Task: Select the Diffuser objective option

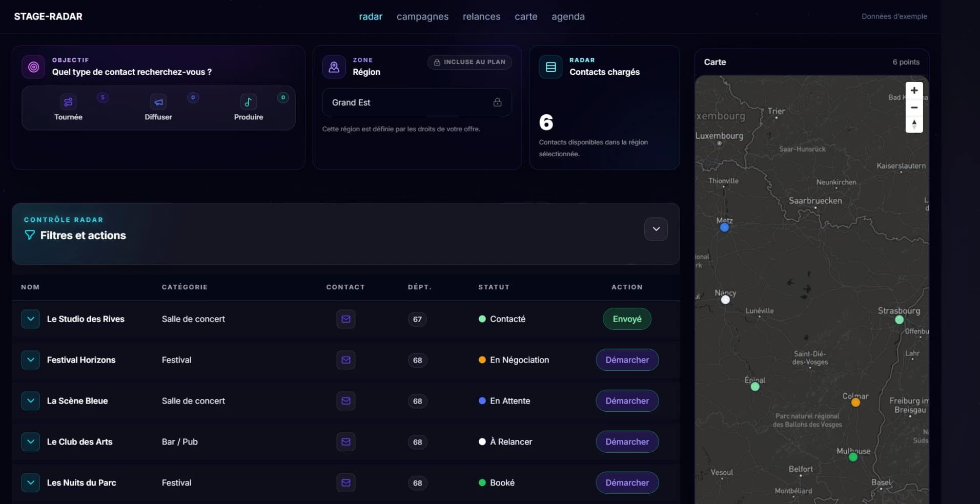Action: tap(158, 108)
